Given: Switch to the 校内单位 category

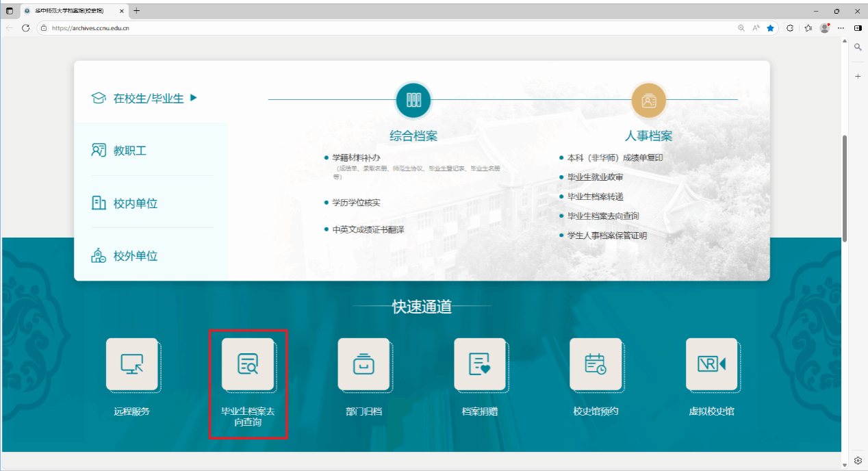Looking at the screenshot, I should (x=136, y=203).
